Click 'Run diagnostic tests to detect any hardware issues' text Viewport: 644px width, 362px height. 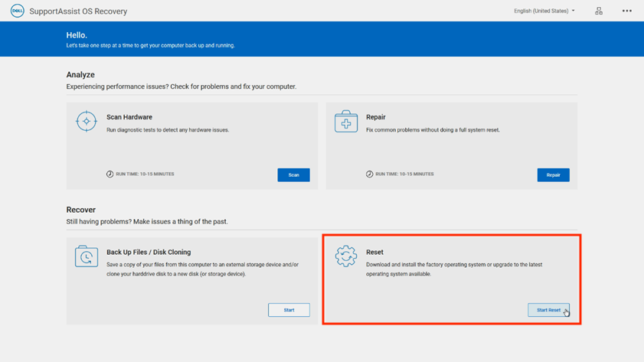pyautogui.click(x=168, y=130)
